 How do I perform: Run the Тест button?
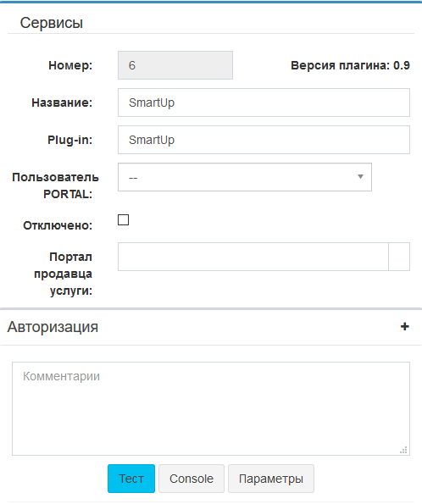tap(131, 479)
